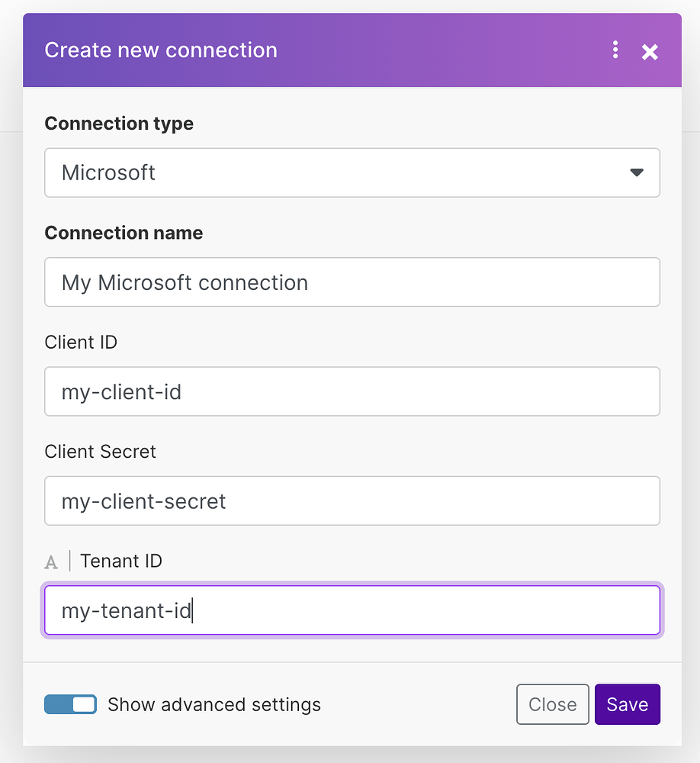Open overflow options next to the close icon

point(615,50)
